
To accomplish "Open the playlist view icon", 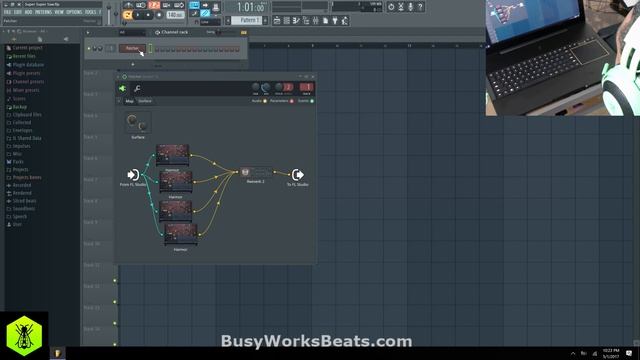I will point(277,20).
